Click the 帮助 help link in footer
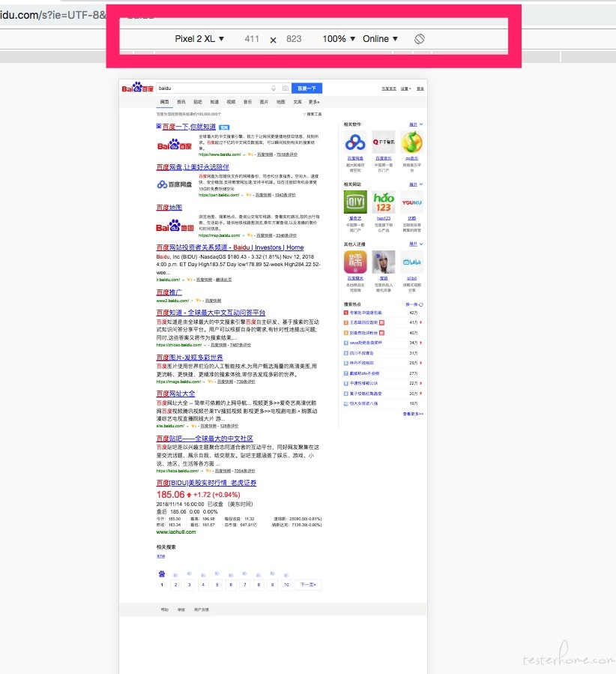This screenshot has width=616, height=674. (x=165, y=610)
